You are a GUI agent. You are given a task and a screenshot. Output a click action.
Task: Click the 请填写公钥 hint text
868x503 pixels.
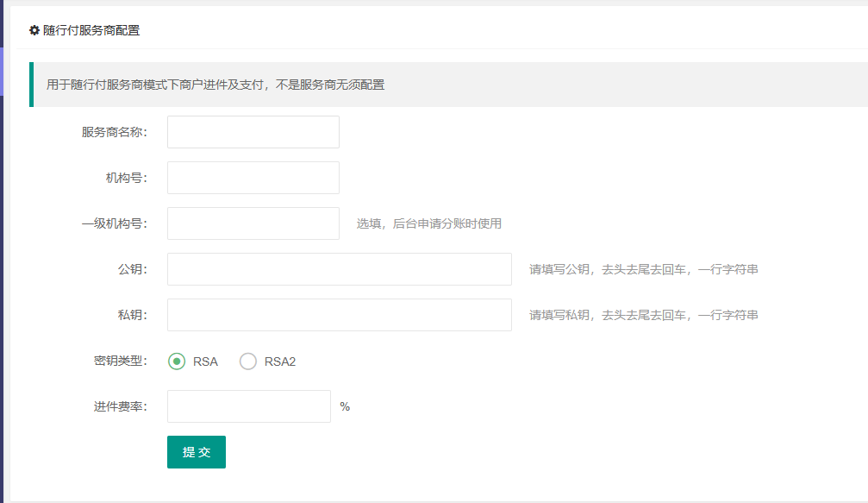pyautogui.click(x=643, y=269)
